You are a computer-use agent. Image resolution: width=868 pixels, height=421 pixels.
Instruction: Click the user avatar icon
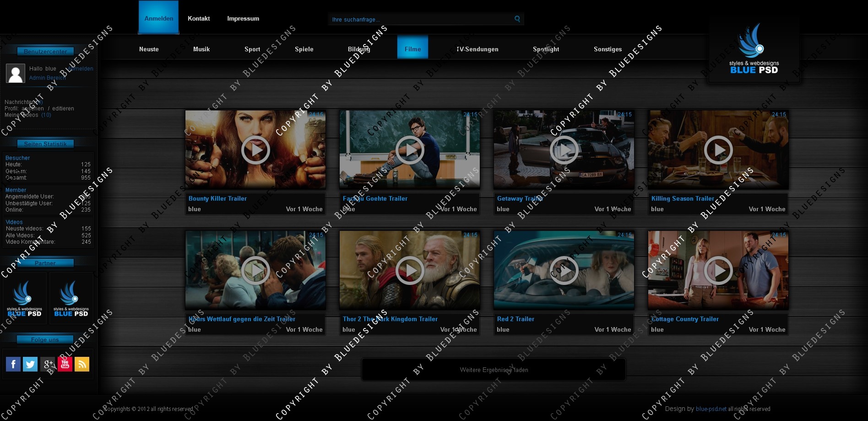(16, 73)
